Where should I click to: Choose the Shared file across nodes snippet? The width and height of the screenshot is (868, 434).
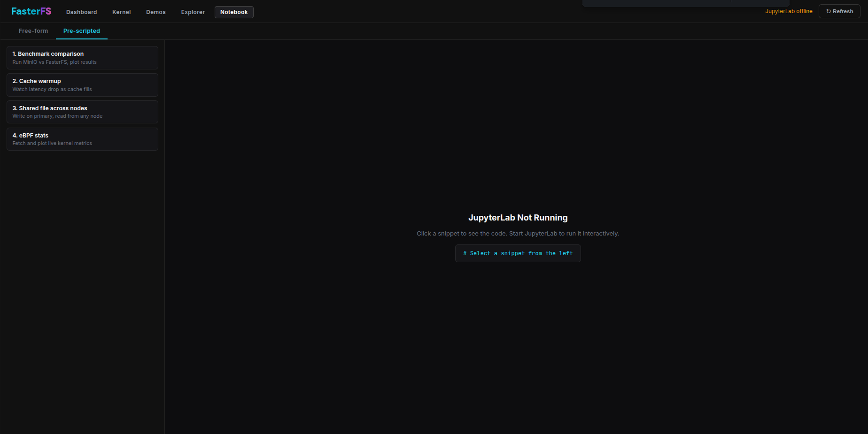[82, 112]
